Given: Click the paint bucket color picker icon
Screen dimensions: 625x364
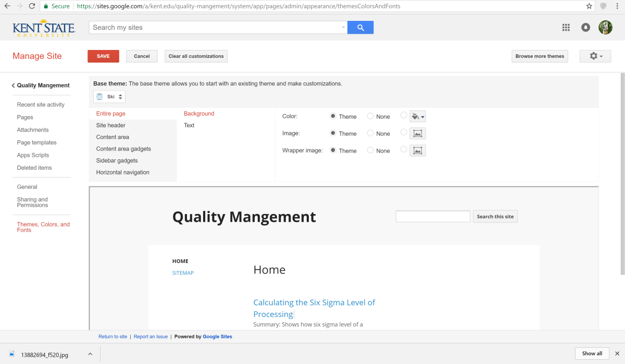Looking at the screenshot, I should tap(417, 117).
